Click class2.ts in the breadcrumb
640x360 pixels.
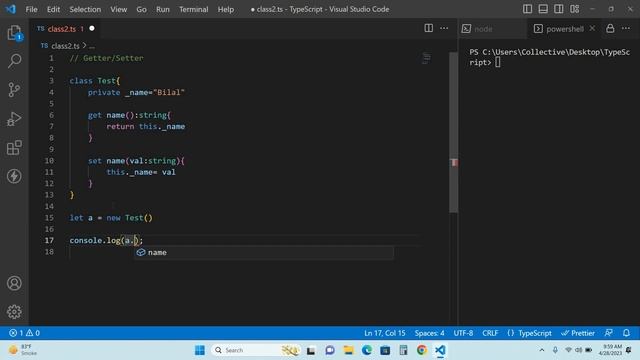(x=65, y=46)
